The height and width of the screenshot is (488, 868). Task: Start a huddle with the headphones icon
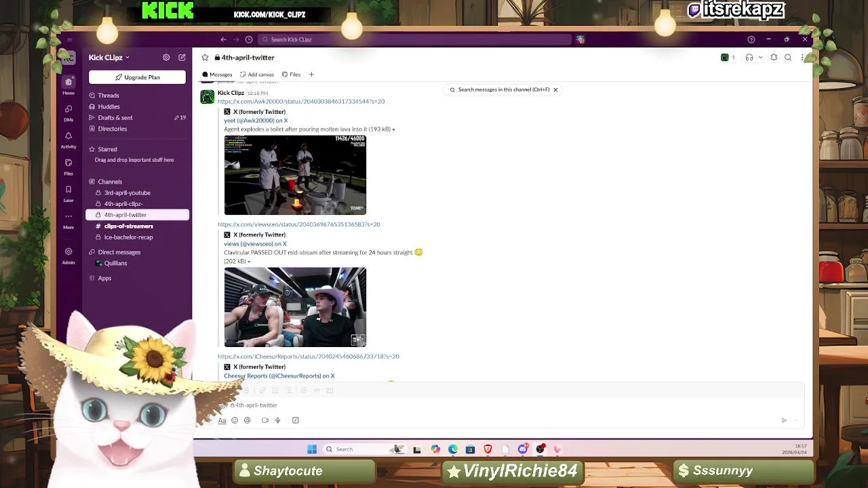tap(749, 58)
